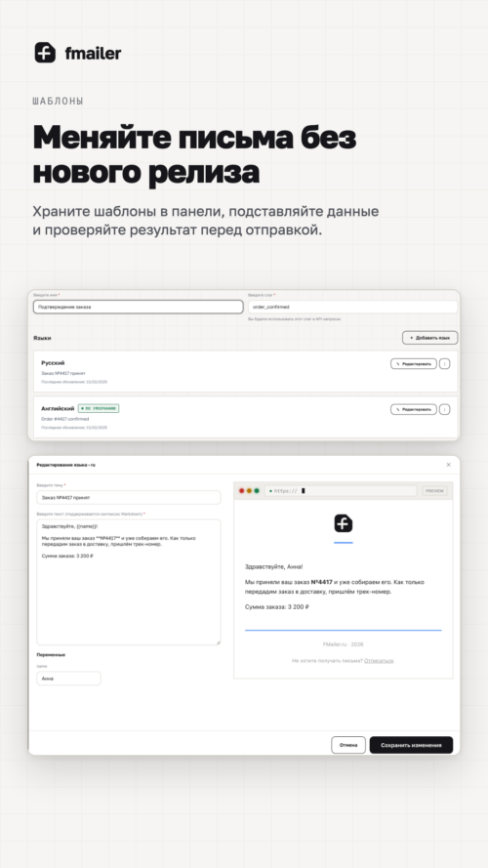488x868 pixels.
Task: Click the fmailer logo icon at top
Action: 45,53
